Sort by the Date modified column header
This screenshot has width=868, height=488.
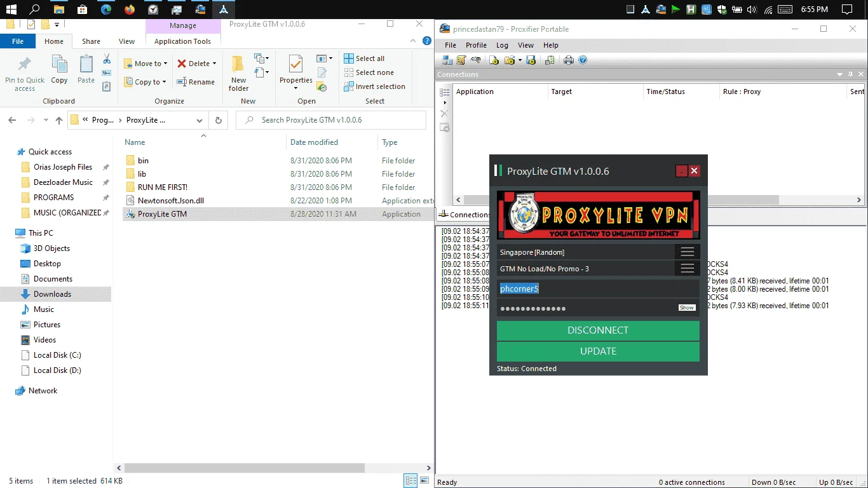[x=314, y=142]
